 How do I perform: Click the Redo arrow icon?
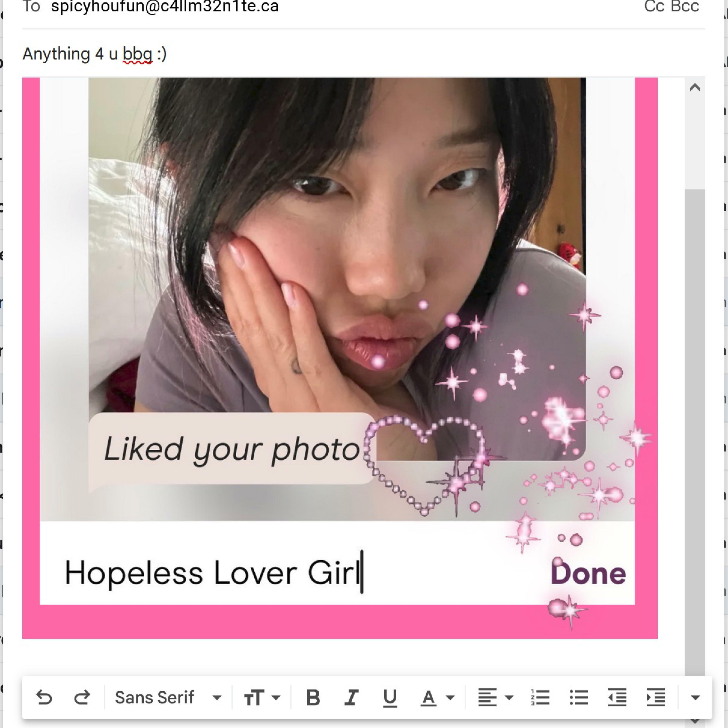tap(82, 697)
